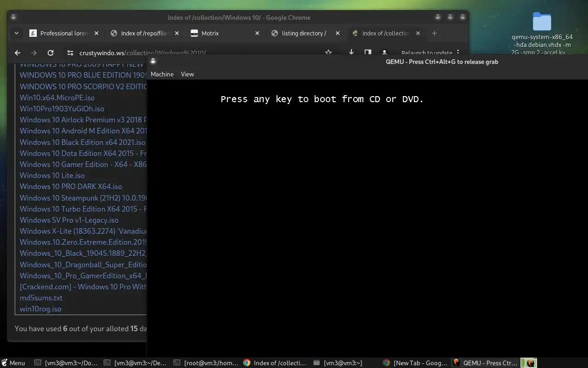The width and height of the screenshot is (588, 368).
Task: Open Win10.x64.MicroPE.iso link
Action: click(x=57, y=98)
